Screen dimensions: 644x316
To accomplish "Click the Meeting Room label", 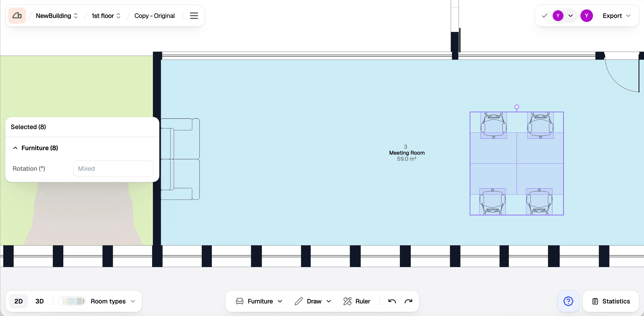I will (407, 153).
